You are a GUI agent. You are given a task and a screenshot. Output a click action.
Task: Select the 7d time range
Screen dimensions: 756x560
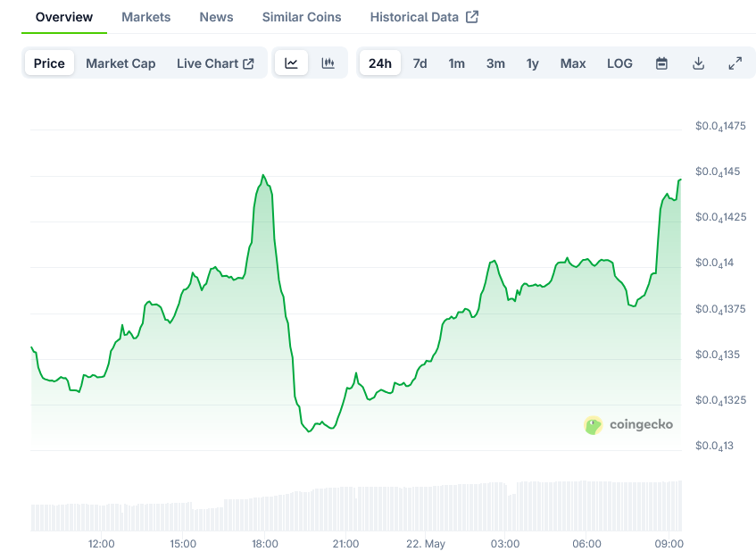tap(420, 63)
